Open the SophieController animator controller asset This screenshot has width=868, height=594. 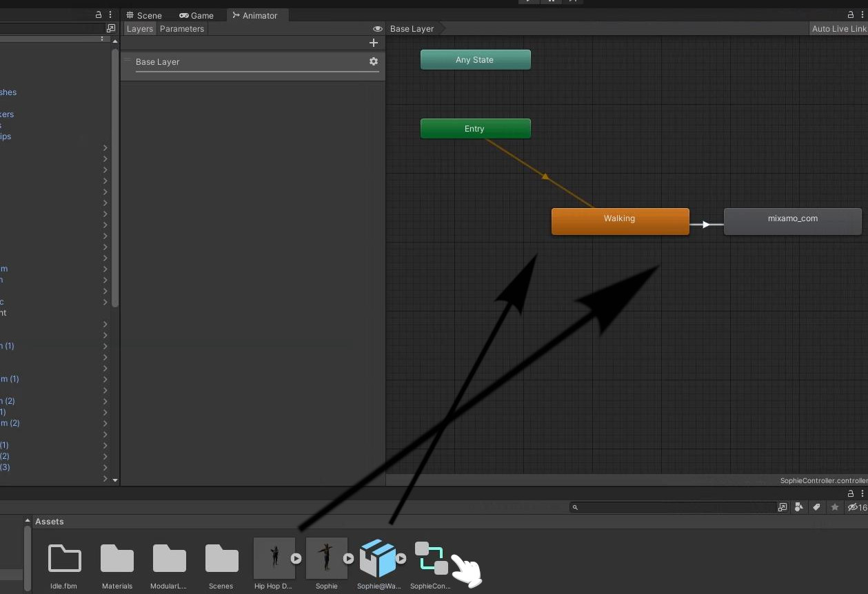tap(431, 559)
